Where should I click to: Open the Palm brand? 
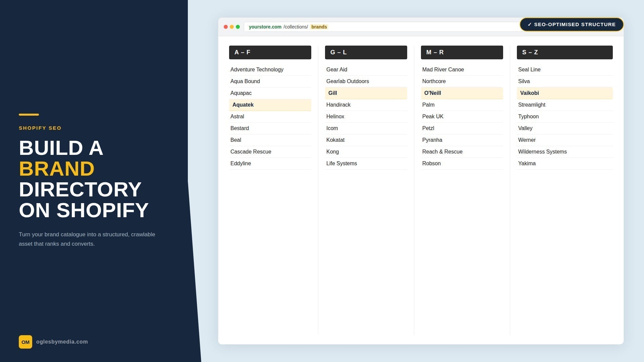pyautogui.click(x=462, y=105)
